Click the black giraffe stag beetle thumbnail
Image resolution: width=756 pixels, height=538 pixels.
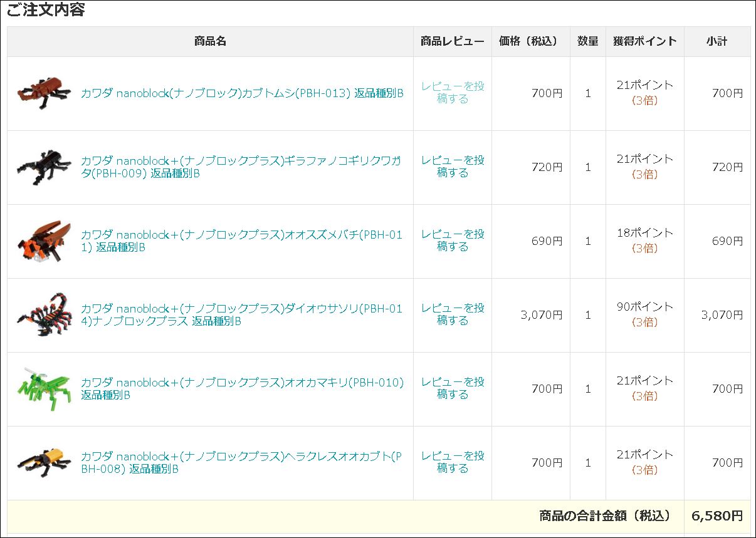[44, 167]
